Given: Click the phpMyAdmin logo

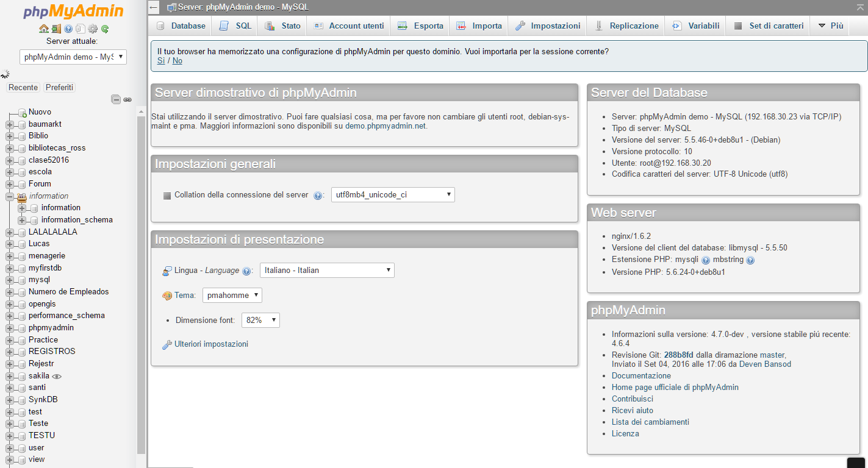Looking at the screenshot, I should tap(73, 11).
